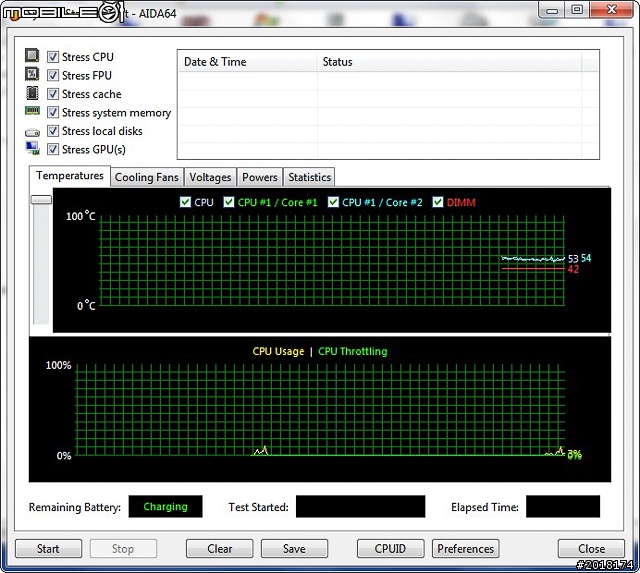
Task: Hide the CPU temperature graph line
Action: click(x=185, y=202)
